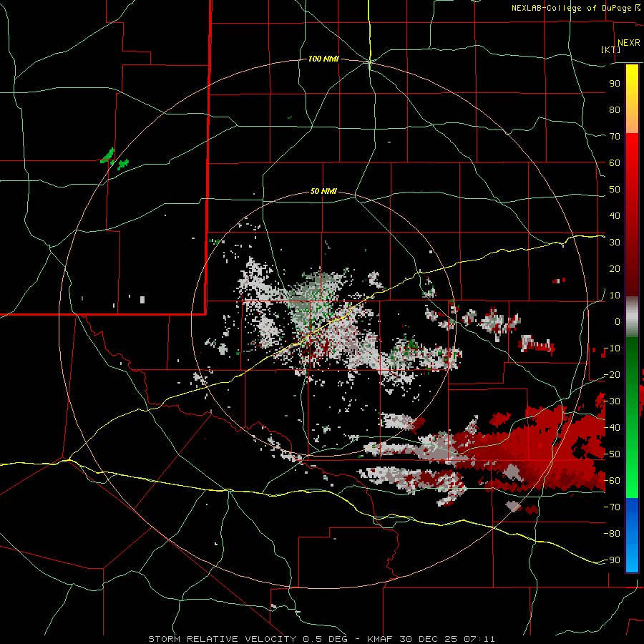Click the positive 70 scale label
644x644 pixels.
pos(615,137)
